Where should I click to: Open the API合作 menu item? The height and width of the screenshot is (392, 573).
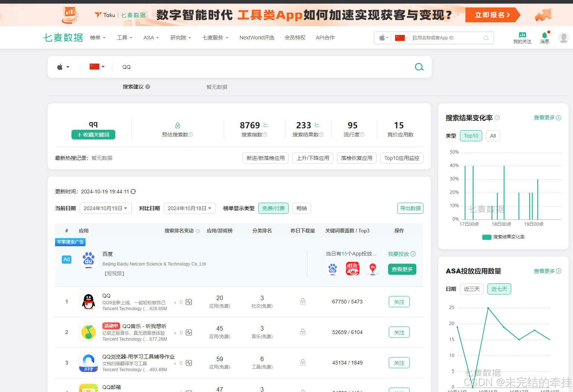325,38
